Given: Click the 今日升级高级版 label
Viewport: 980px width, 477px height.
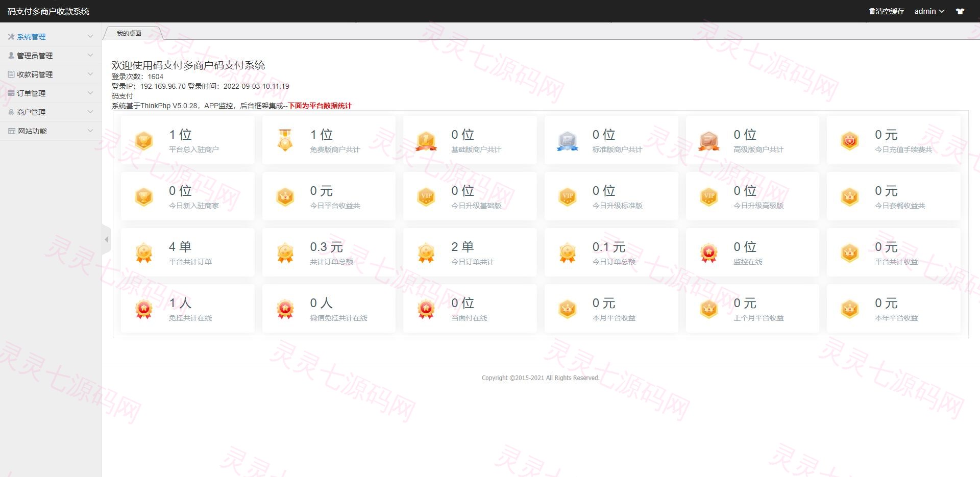Looking at the screenshot, I should point(758,206).
